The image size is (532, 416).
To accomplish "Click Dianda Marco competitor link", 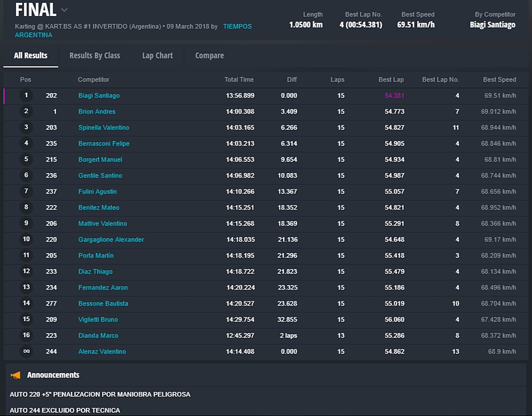I will [x=98, y=336].
